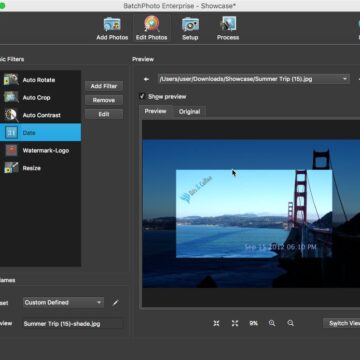This screenshot has height=360, width=360.
Task: Click the fit-to-window zoom icon
Action: point(216,323)
